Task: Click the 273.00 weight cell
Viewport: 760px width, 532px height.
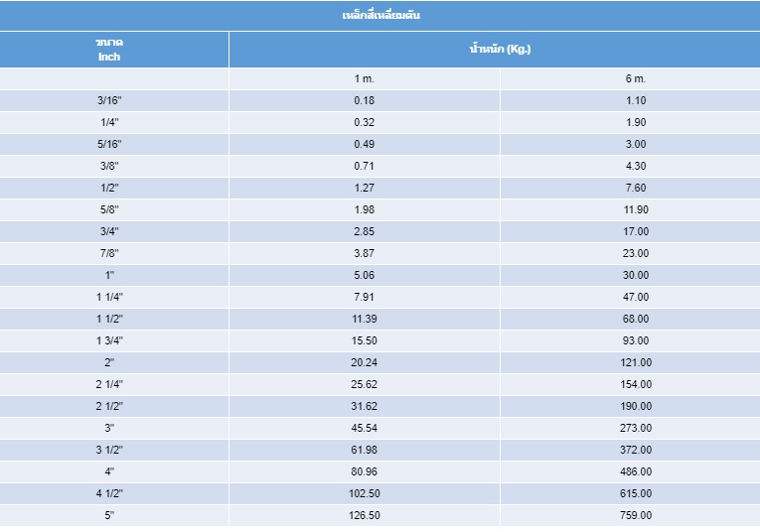Action: pos(636,428)
